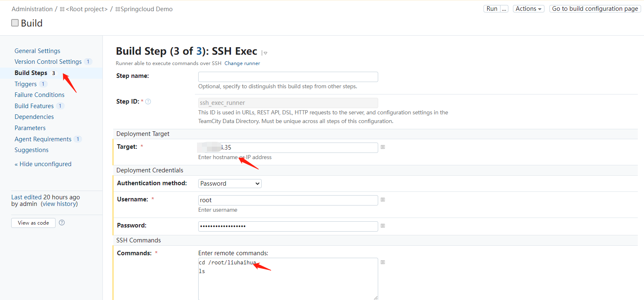Toggle the Build checkbox in header
The width and height of the screenshot is (644, 300).
15,23
